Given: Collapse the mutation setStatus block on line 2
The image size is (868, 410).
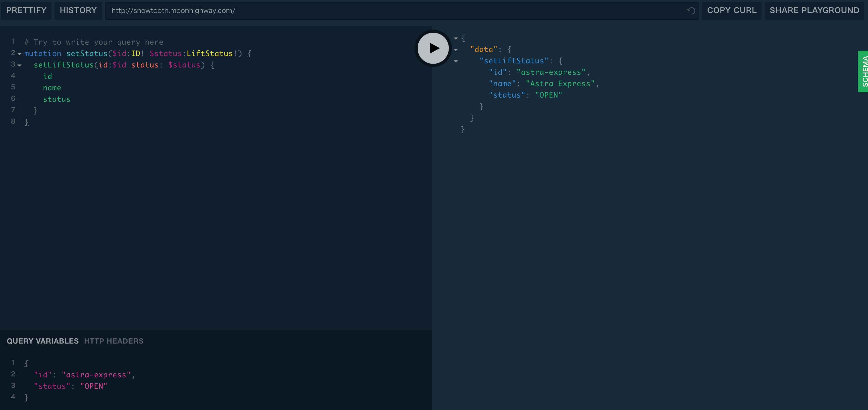Looking at the screenshot, I should 19,54.
